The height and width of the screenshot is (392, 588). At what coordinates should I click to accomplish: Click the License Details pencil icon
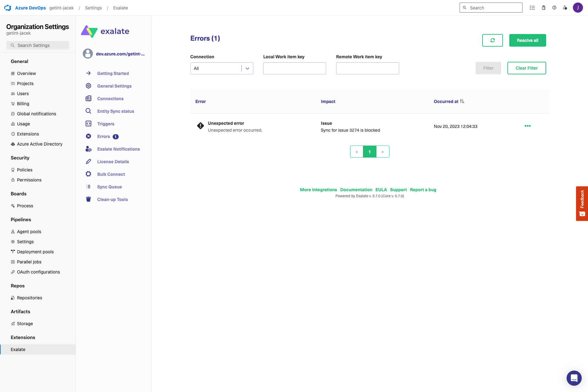pyautogui.click(x=88, y=161)
